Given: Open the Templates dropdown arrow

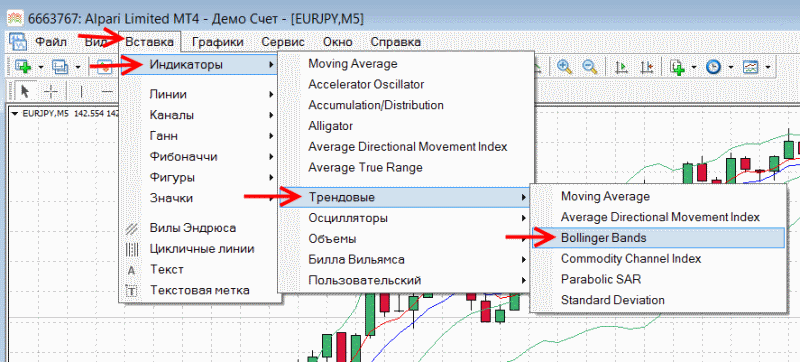Looking at the screenshot, I should [767, 67].
